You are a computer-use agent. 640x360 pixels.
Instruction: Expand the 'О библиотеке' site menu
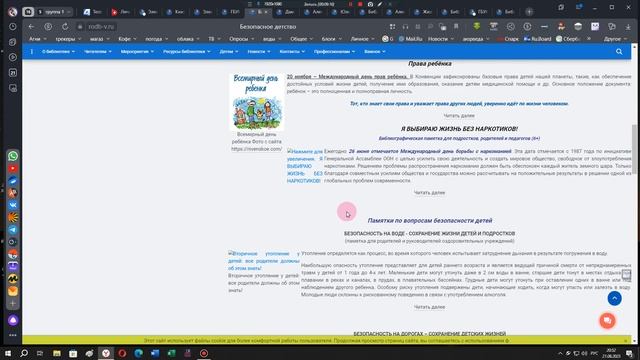click(58, 52)
